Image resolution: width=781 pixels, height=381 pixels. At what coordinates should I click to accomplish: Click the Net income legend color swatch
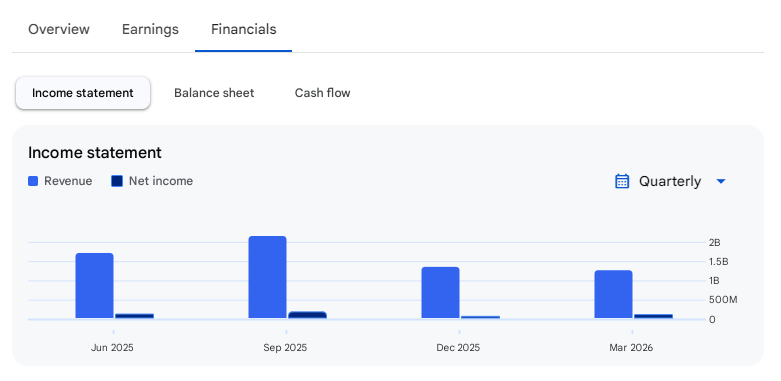tap(117, 181)
